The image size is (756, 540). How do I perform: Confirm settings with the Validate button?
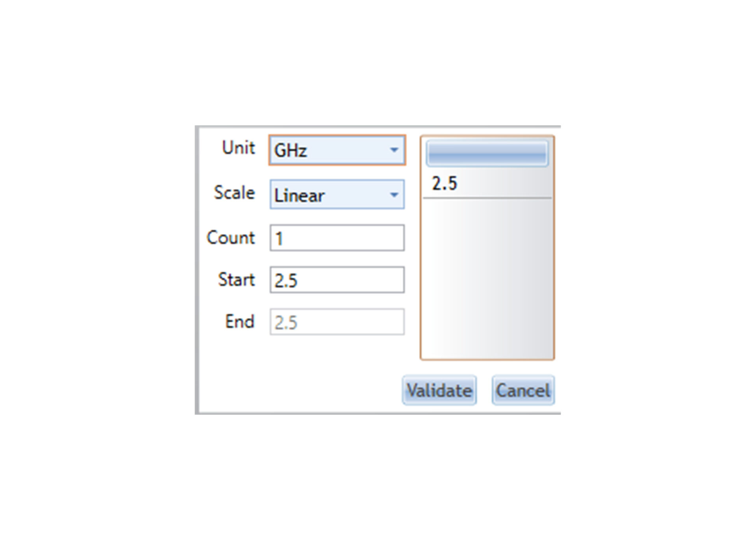point(439,390)
